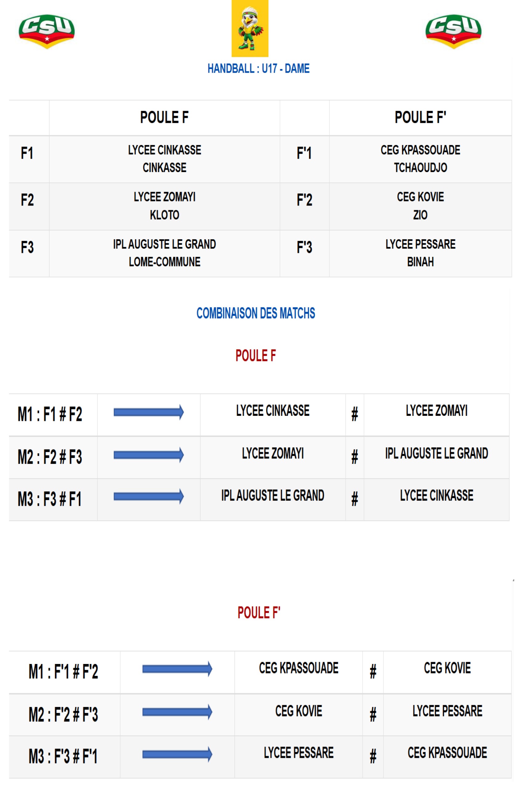Click the LYCEE CINKASSE CINKASSE team cell

coord(165,159)
